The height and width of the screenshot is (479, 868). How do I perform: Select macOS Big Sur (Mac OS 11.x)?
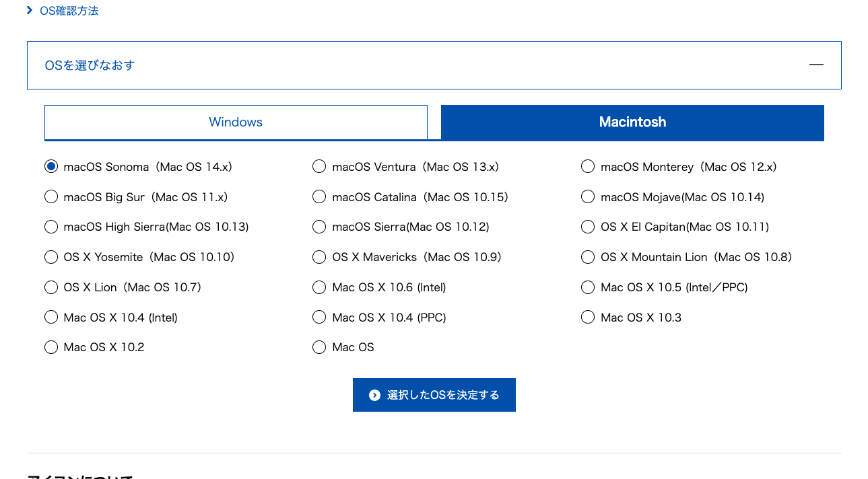point(51,196)
